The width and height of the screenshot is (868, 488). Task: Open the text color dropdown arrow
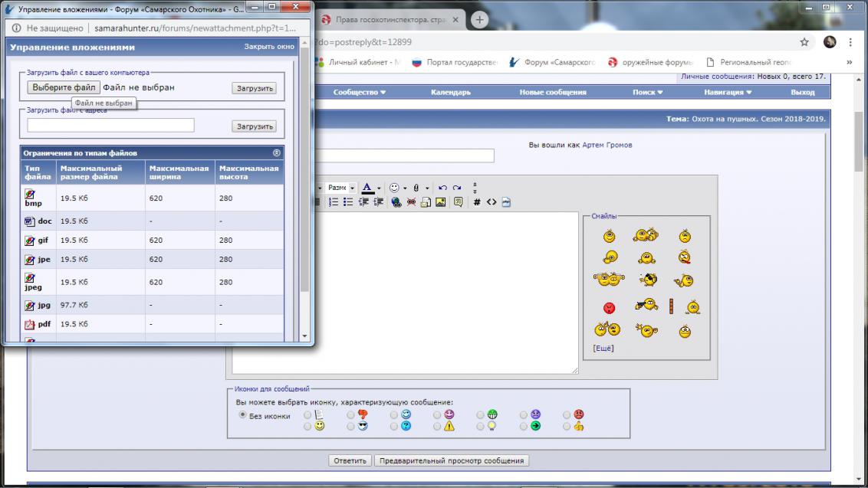(379, 188)
